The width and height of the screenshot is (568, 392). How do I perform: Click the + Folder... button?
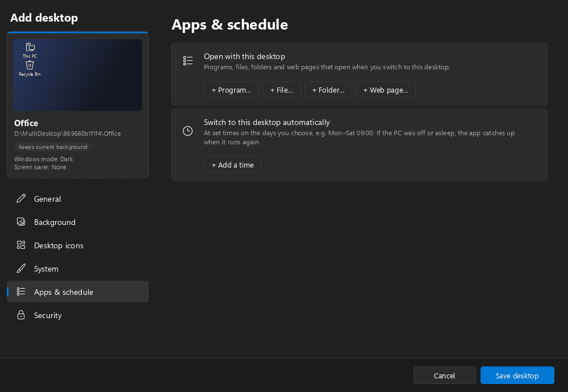(328, 90)
